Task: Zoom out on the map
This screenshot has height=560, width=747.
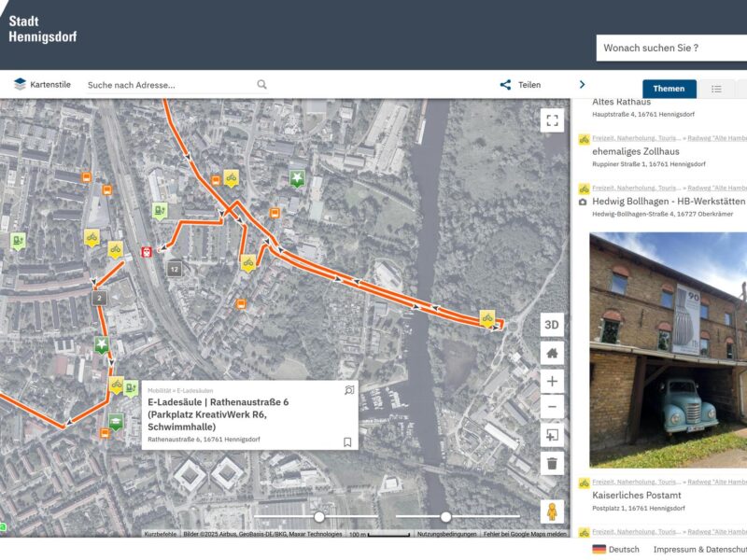Action: coord(552,407)
